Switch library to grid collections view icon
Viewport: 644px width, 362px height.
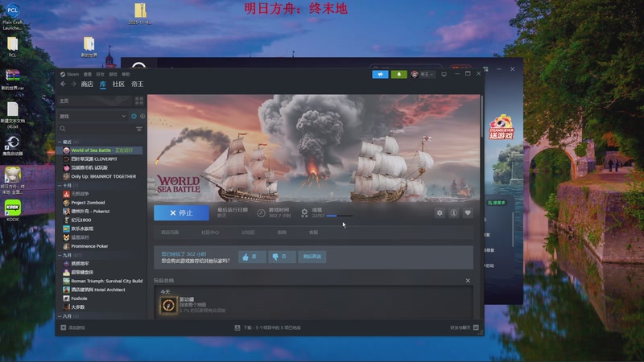pyautogui.click(x=138, y=101)
